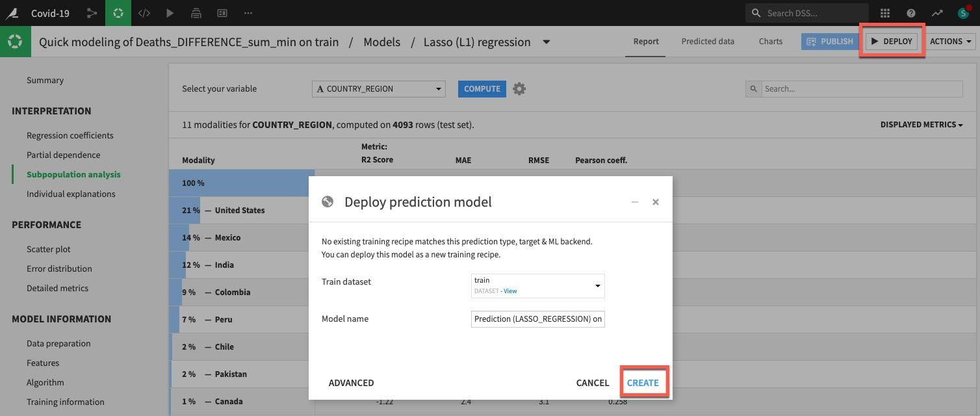Open the code notebooks icon
980x416 pixels.
pos(144,13)
